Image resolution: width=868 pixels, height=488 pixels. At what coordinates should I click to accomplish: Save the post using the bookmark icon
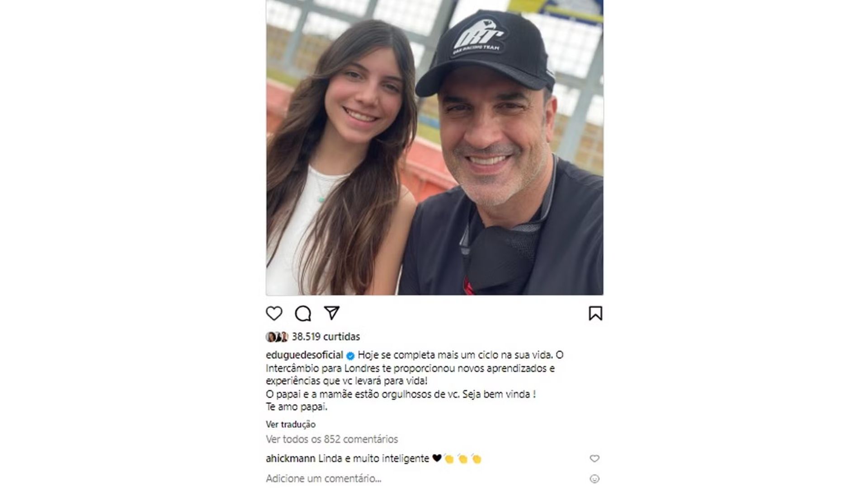595,313
